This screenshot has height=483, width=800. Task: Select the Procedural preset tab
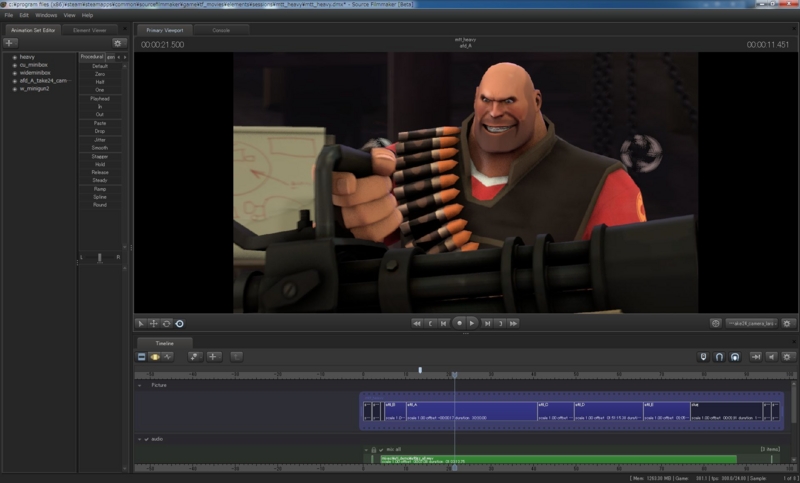tap(92, 57)
